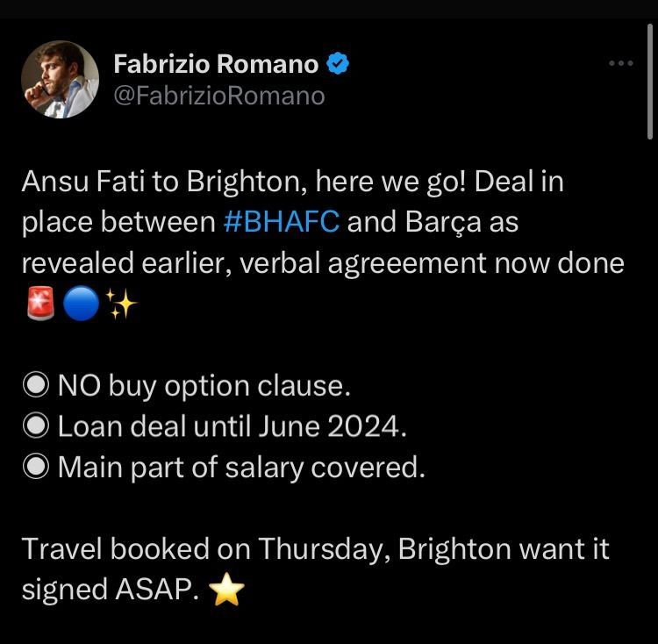Open Fabrizio Romano's profile picture
This screenshot has height=644, width=658.
(x=60, y=79)
